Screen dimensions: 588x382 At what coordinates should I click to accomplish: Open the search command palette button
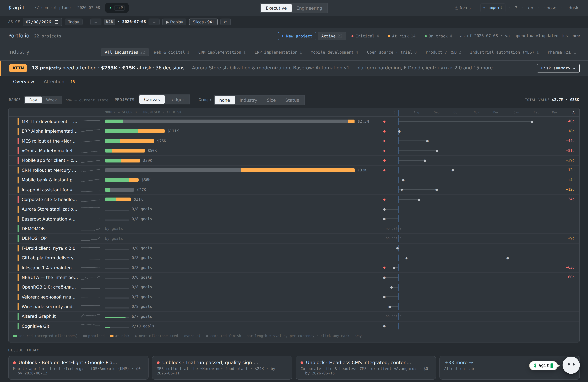[117, 8]
